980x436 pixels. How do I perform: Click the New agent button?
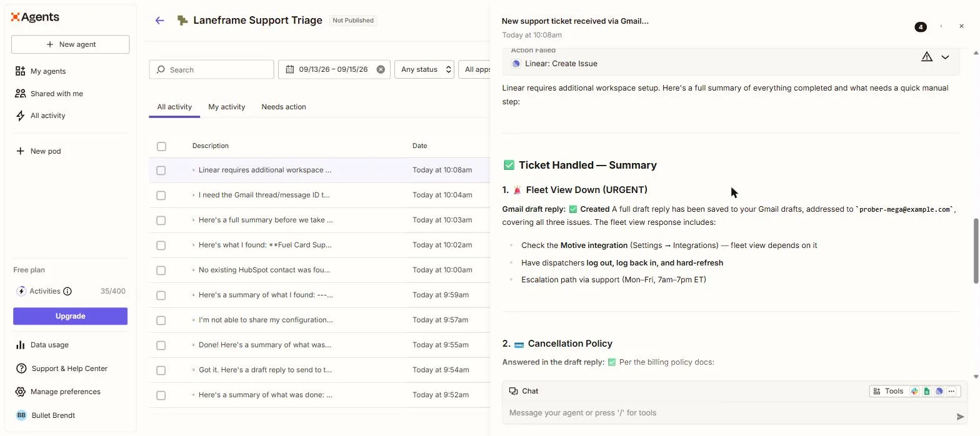pyautogui.click(x=70, y=44)
